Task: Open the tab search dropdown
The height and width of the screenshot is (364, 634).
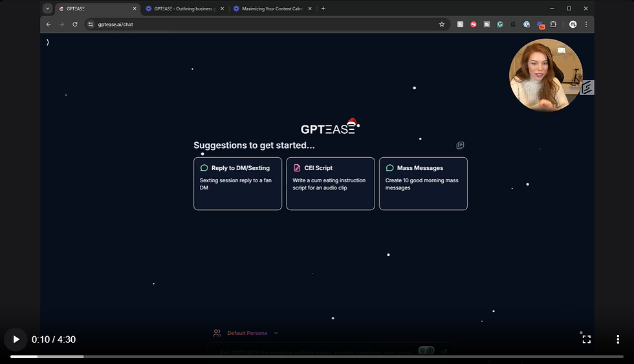Action: (x=48, y=8)
